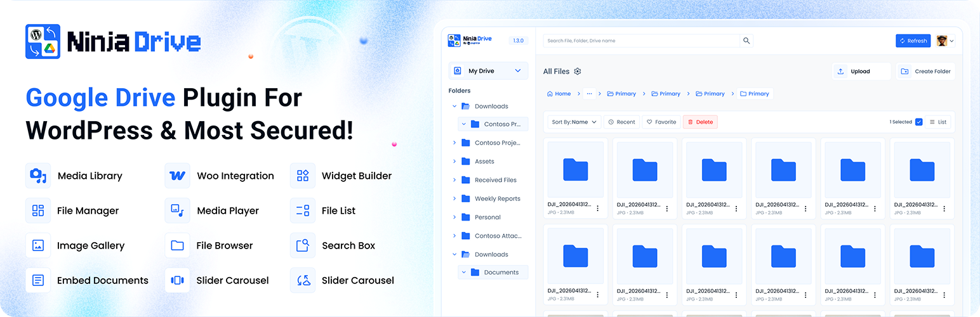
Task: Expand the breadcrumb ellipsis menu
Action: [x=589, y=94]
